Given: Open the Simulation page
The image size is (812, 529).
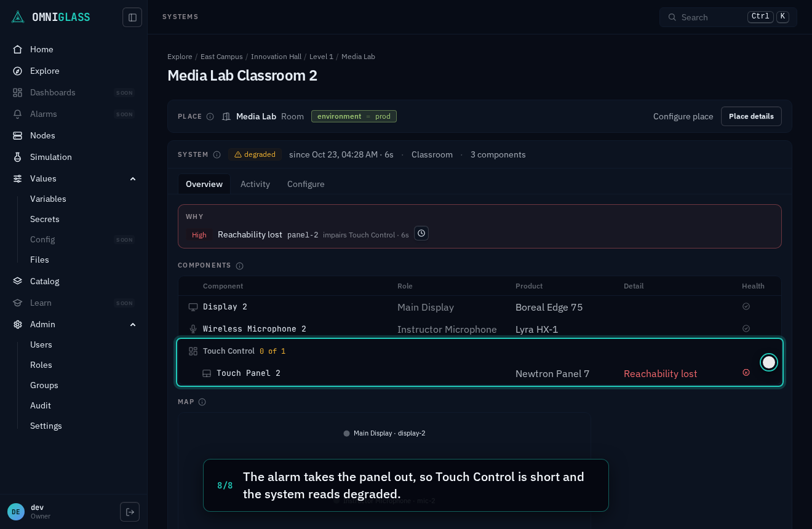Looking at the screenshot, I should coord(74,157).
